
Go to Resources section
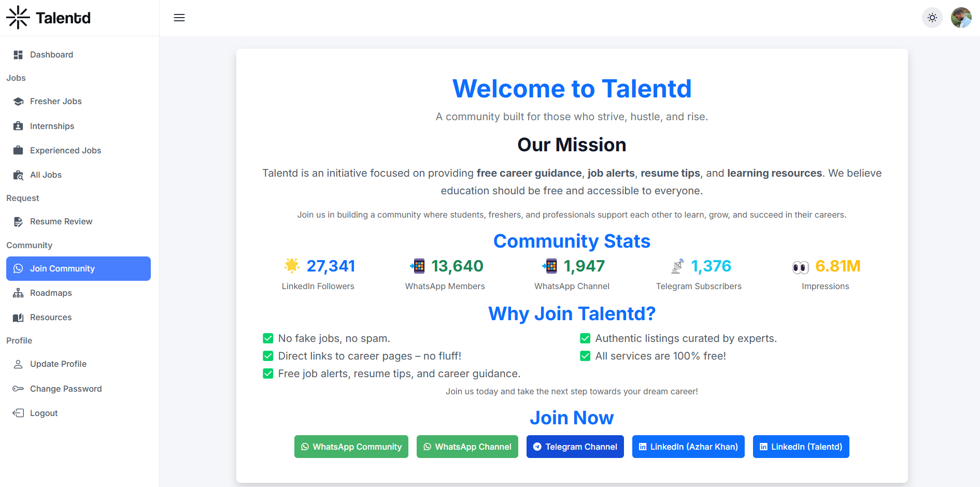(x=78, y=318)
